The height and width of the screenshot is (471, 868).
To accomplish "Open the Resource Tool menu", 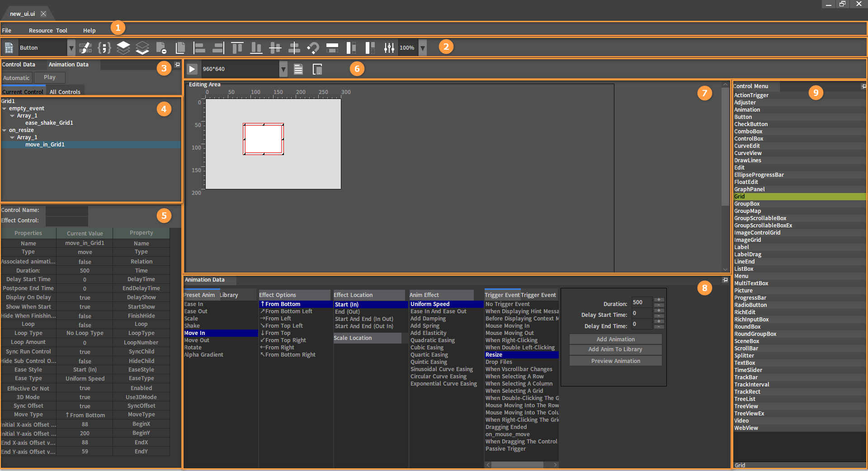I will [48, 30].
